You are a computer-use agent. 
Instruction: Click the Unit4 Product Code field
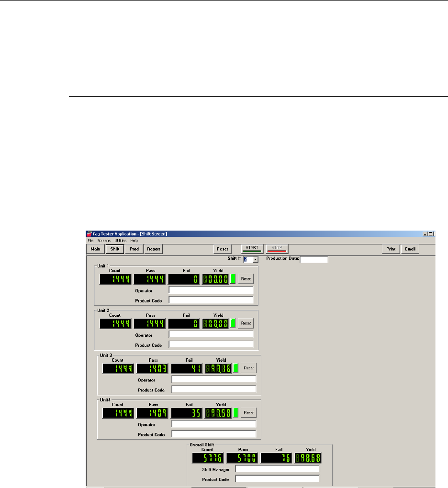tap(214, 434)
